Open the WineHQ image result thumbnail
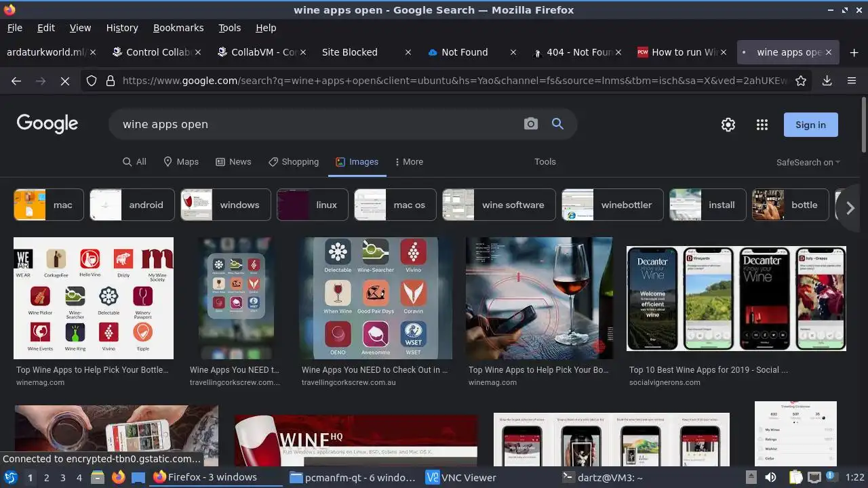 [x=356, y=441]
